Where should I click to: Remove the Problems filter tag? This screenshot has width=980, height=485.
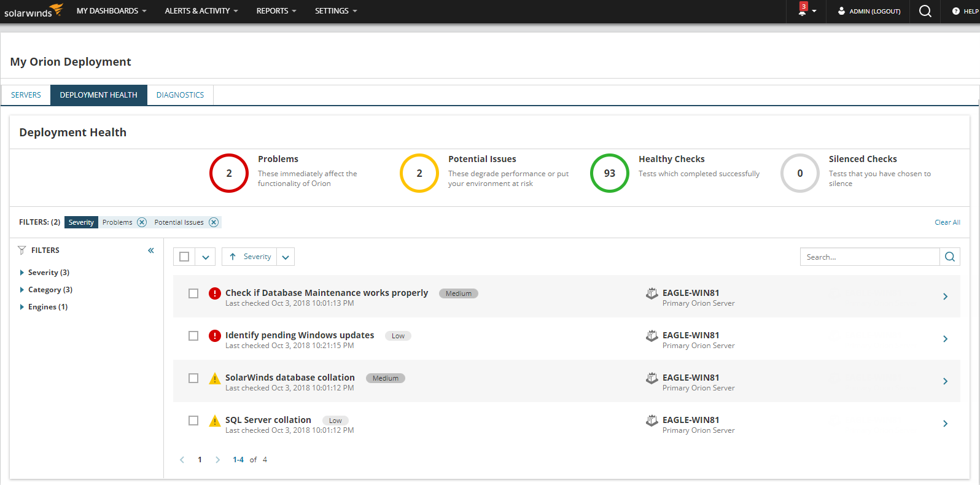tap(142, 222)
